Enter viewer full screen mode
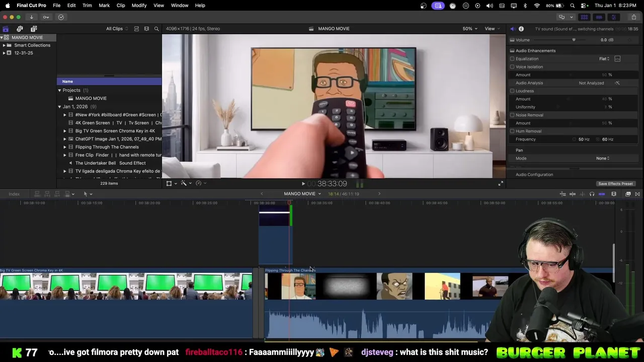The width and height of the screenshot is (644, 362). 501,184
